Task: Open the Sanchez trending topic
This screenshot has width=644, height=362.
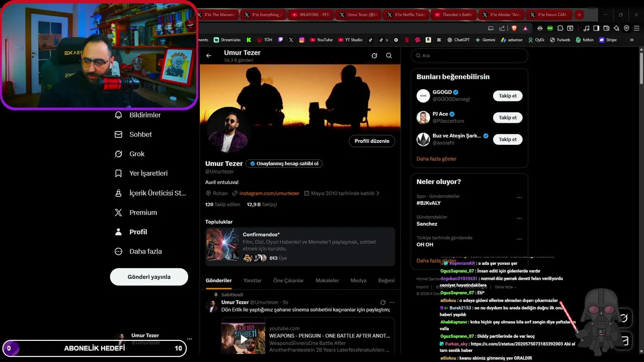Action: [x=427, y=224]
